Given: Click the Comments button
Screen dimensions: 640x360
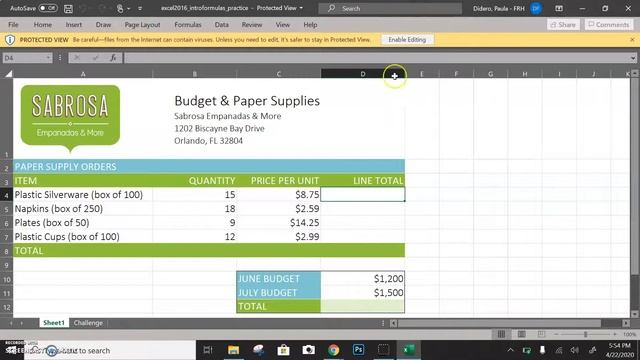Looking at the screenshot, I should (609, 25).
